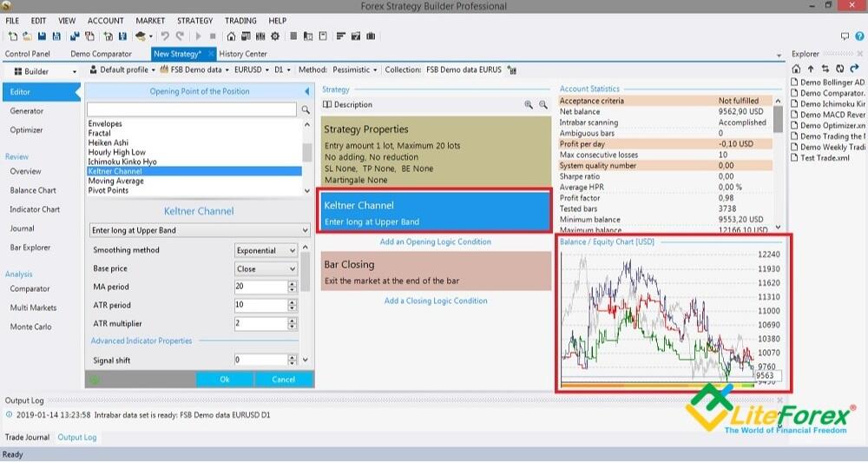Click the Ok button
868x463 pixels.
tap(225, 380)
